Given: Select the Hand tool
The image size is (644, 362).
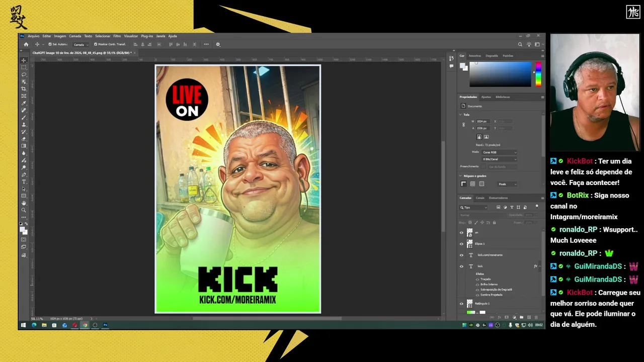Looking at the screenshot, I should pos(24,203).
